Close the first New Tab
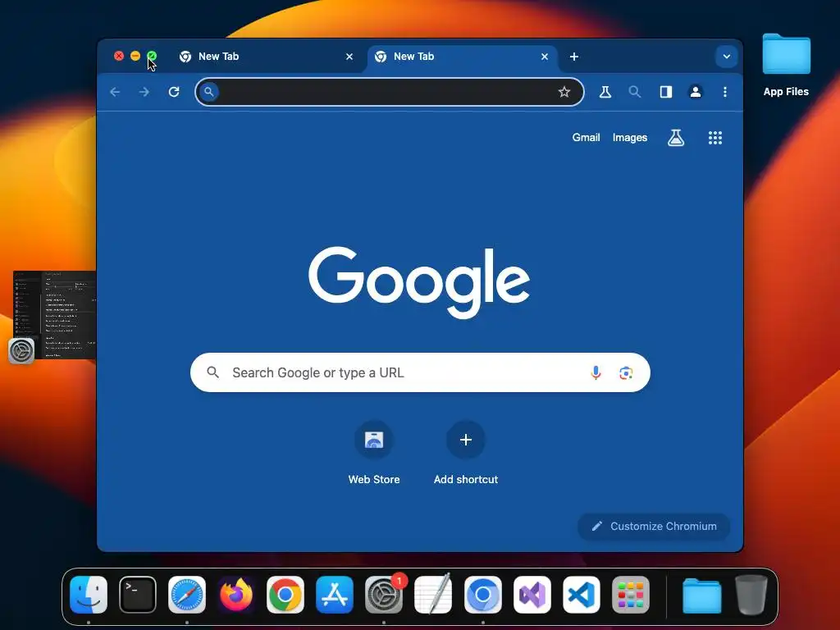 pyautogui.click(x=349, y=57)
